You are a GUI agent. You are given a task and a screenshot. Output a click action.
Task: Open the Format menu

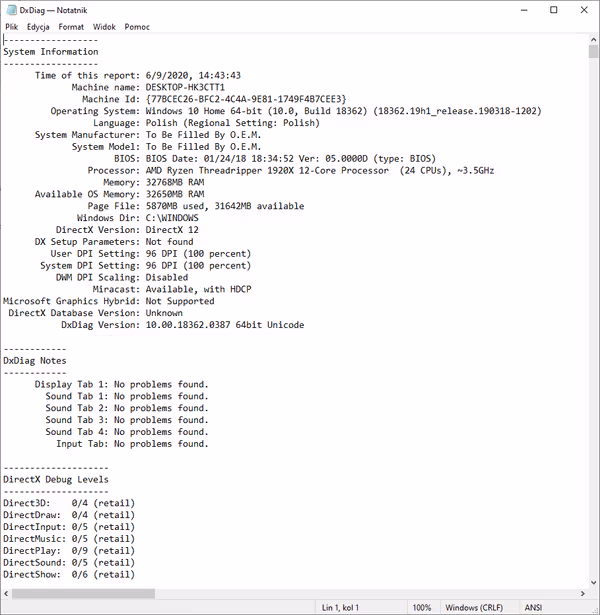[71, 27]
